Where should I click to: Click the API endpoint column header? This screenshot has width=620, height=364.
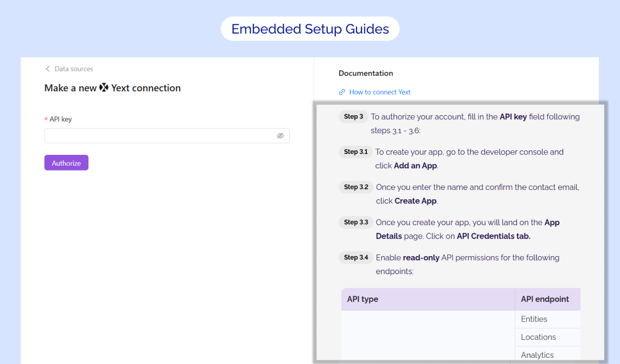[545, 299]
